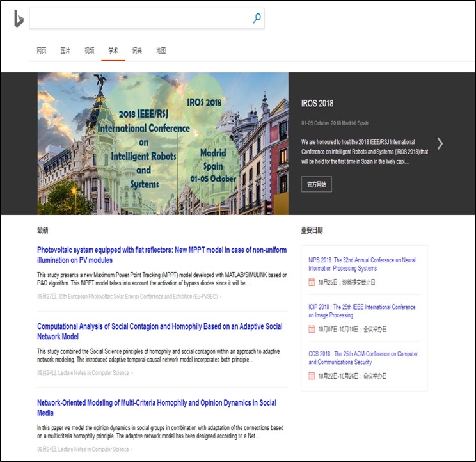This screenshot has width=476, height=462.
Task: Click the MPPT model abstract text
Action: [162, 279]
